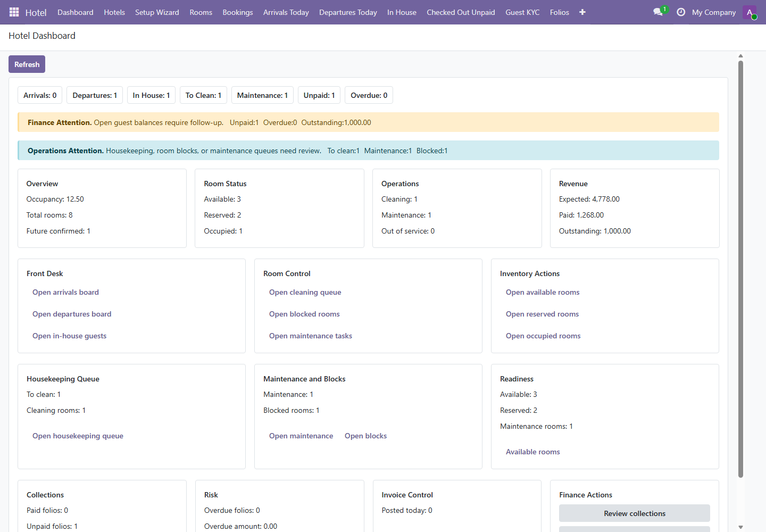
Task: Click the To Clean: 1 badge
Action: 203,95
